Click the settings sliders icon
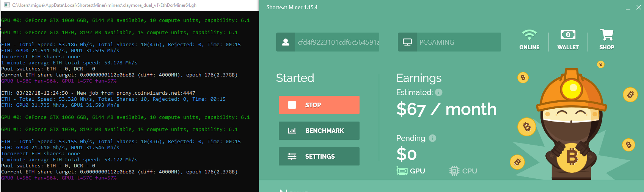 coord(292,156)
